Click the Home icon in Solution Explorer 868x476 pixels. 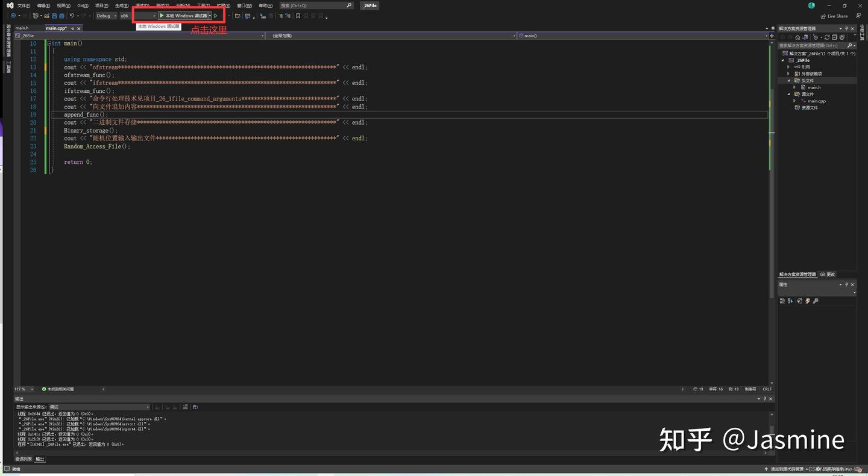tap(797, 37)
